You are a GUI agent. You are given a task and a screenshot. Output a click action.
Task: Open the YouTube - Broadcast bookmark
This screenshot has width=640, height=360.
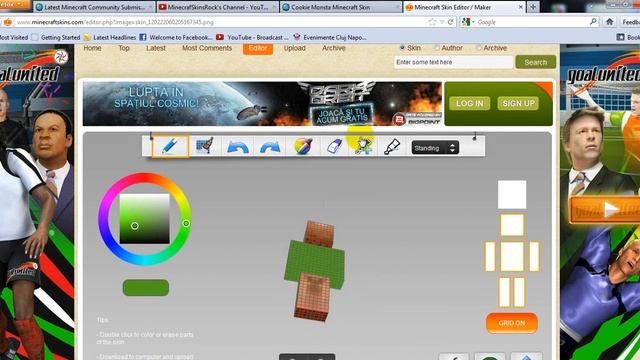pos(252,37)
